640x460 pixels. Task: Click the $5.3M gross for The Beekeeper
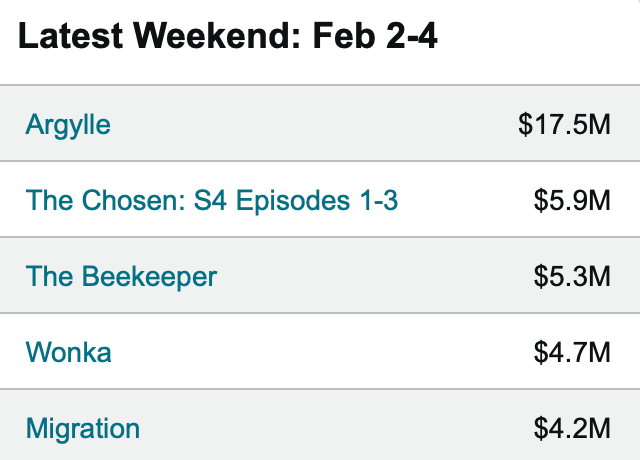pos(572,276)
